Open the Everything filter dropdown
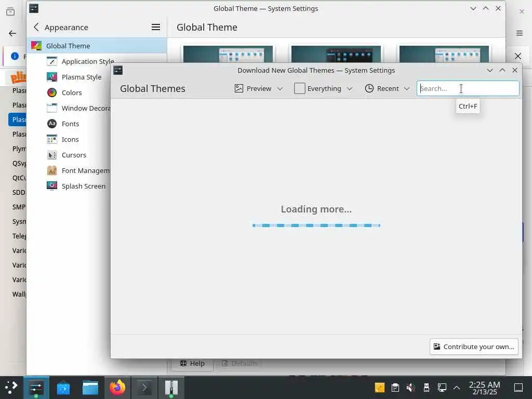The height and width of the screenshot is (399, 532). (x=323, y=88)
